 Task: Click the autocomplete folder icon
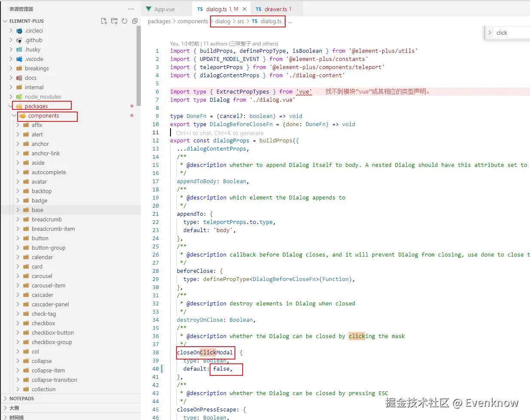26,172
